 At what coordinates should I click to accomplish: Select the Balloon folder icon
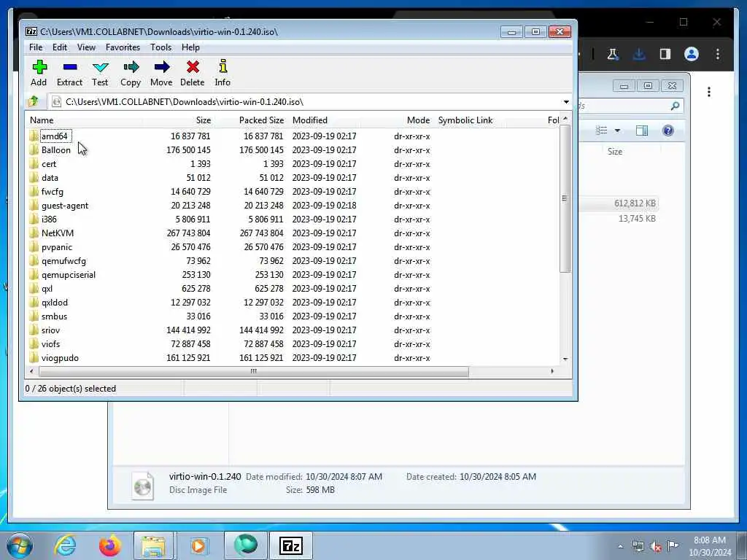(34, 150)
